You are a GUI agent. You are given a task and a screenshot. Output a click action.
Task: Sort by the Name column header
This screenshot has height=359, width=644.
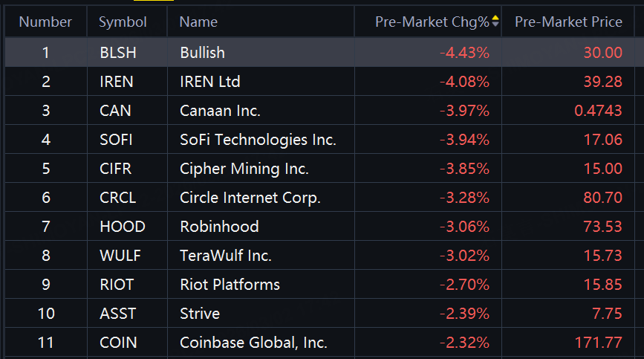click(x=198, y=22)
